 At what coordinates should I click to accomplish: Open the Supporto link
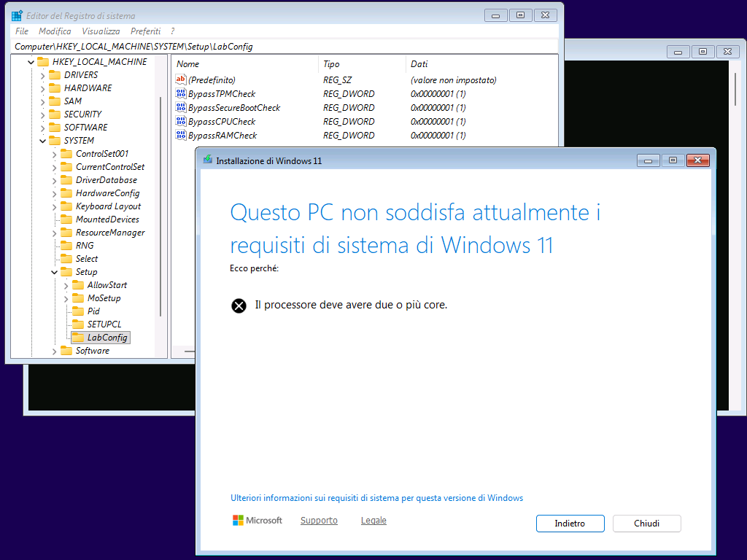coord(319,521)
